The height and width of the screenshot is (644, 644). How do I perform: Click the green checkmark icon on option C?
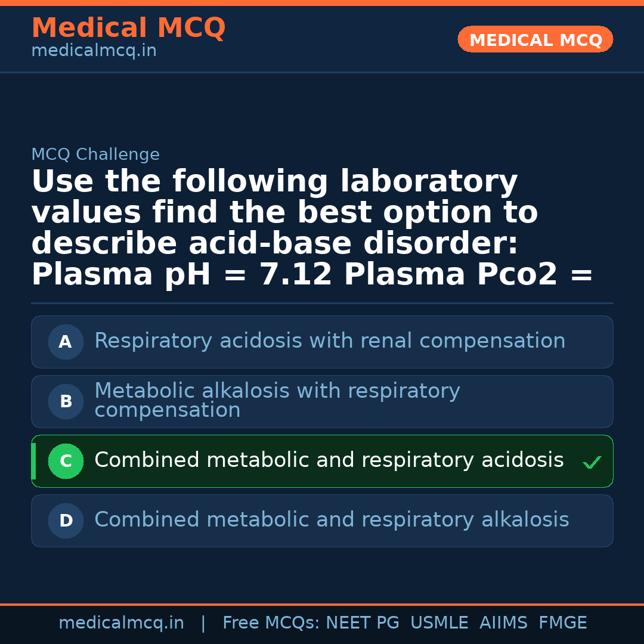592,462
